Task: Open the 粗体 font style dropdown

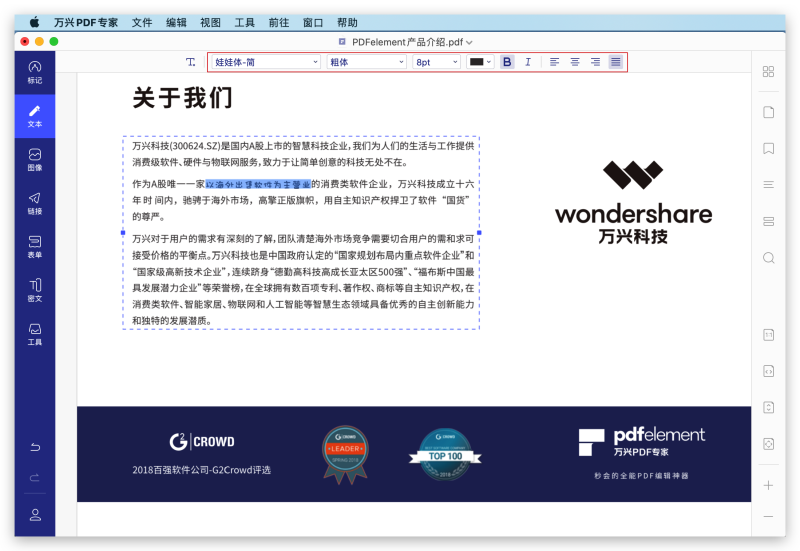Action: 366,62
